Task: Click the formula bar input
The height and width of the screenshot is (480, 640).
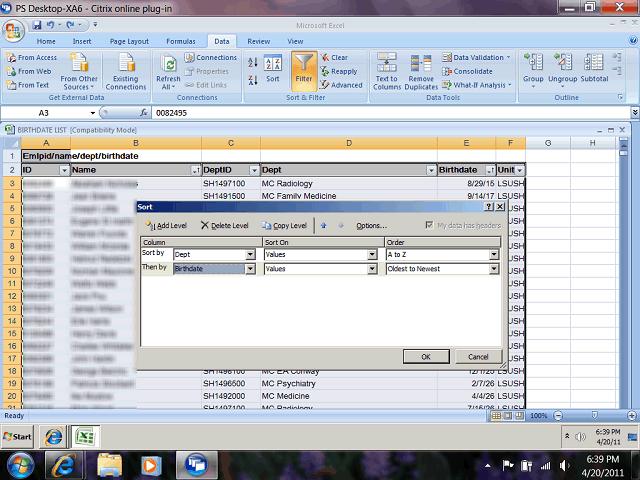Action: pyautogui.click(x=392, y=113)
